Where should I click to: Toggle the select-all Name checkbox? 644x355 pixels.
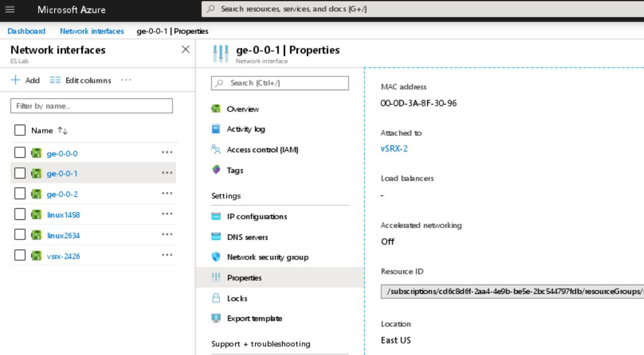20,131
